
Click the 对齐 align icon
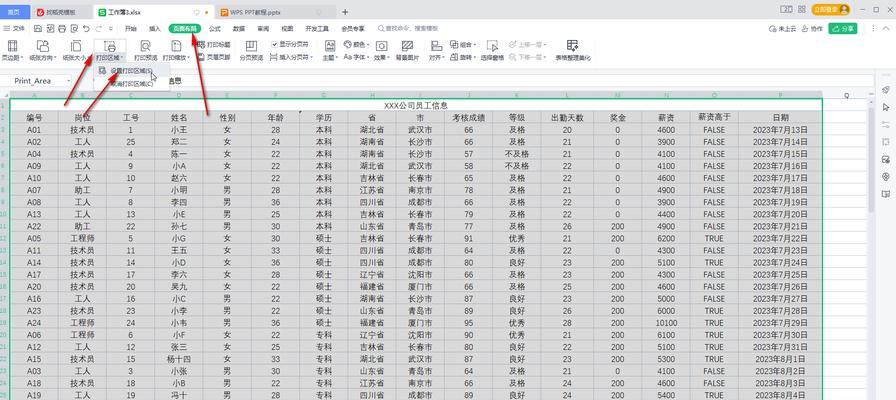coord(437,46)
